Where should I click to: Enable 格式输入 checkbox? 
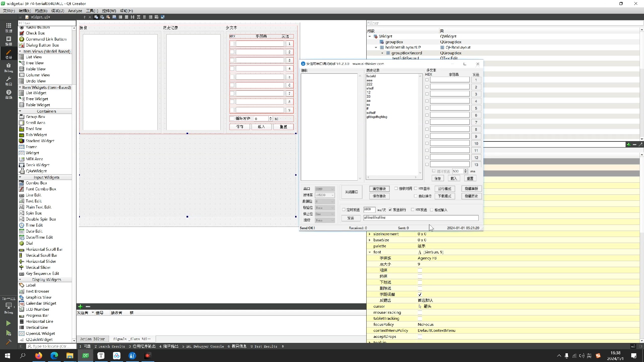432,210
